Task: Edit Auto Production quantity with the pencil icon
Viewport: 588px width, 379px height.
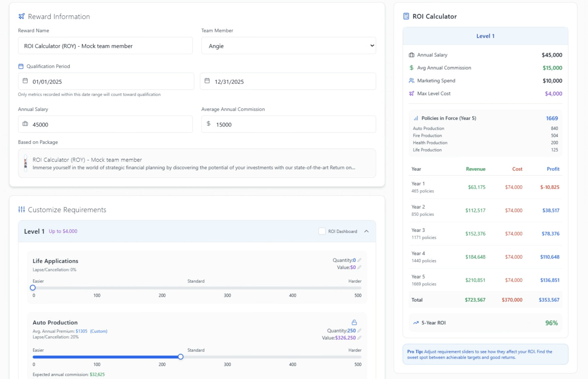Action: (x=359, y=330)
